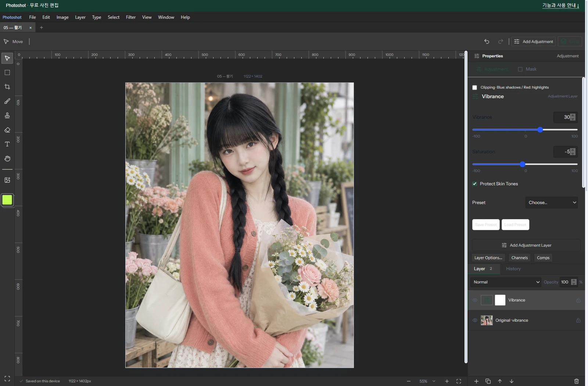Screen dimensions: 588x386
Task: Select the Move arrow tool in the toolbox
Action: pyautogui.click(x=7, y=58)
